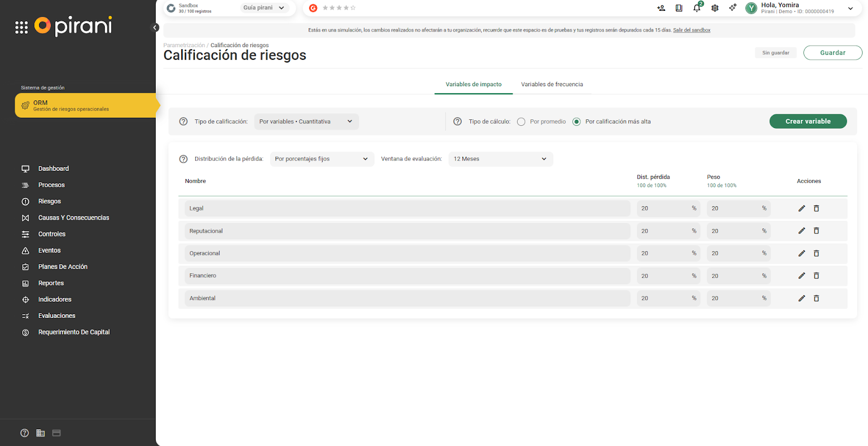Open the help question mark in sidebar footer
Viewport: 868px width, 446px height.
click(x=24, y=433)
